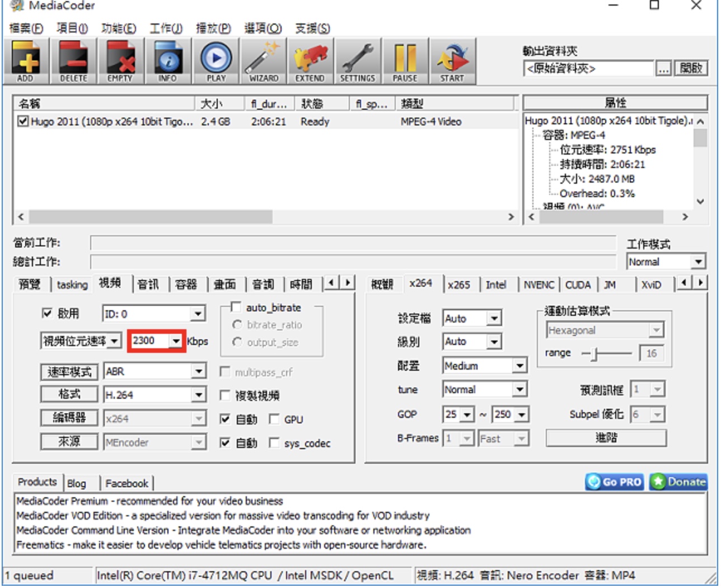
Task: Open the GOP 25 minimum dropdown
Action: (x=458, y=414)
